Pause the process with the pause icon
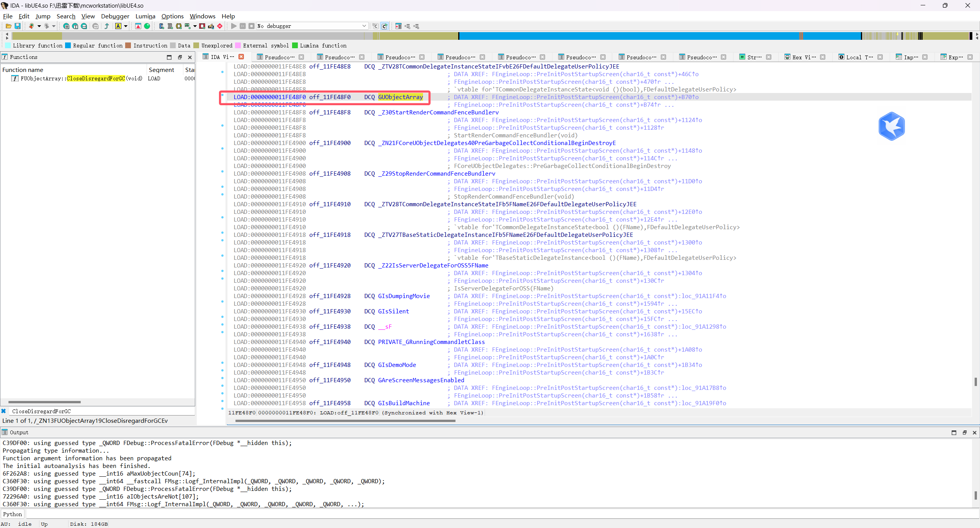 click(243, 26)
